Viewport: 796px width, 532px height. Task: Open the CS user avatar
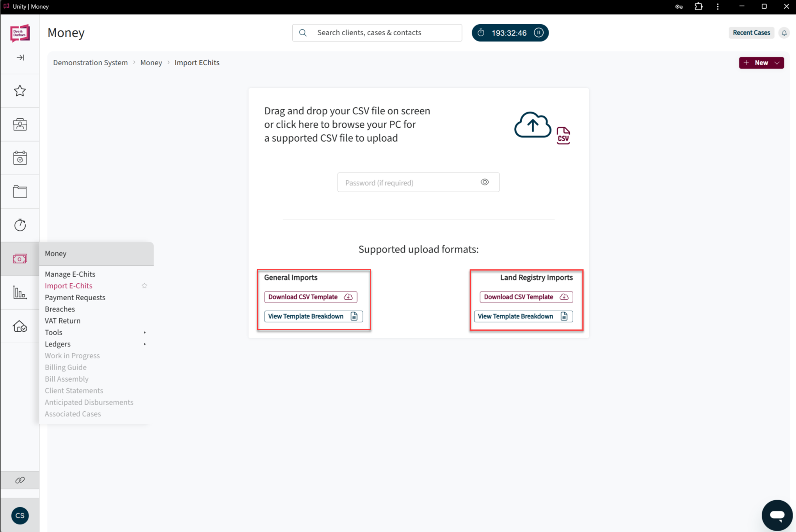[20, 515]
